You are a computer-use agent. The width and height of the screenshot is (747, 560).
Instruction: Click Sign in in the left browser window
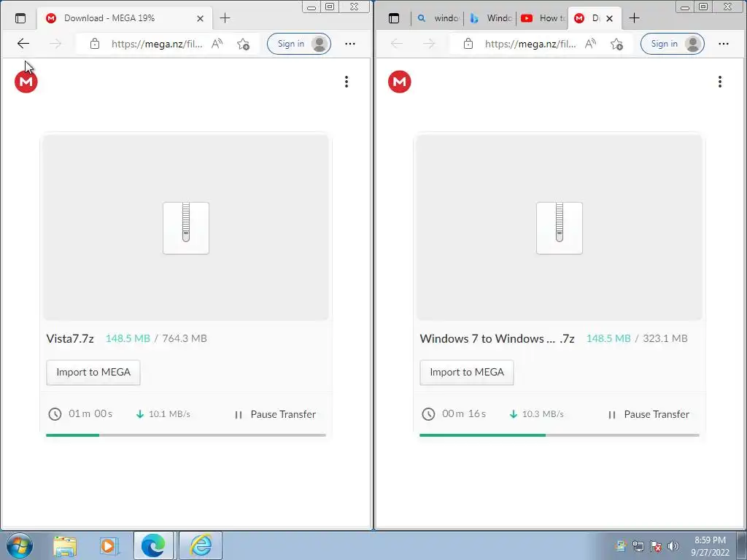pyautogui.click(x=298, y=44)
